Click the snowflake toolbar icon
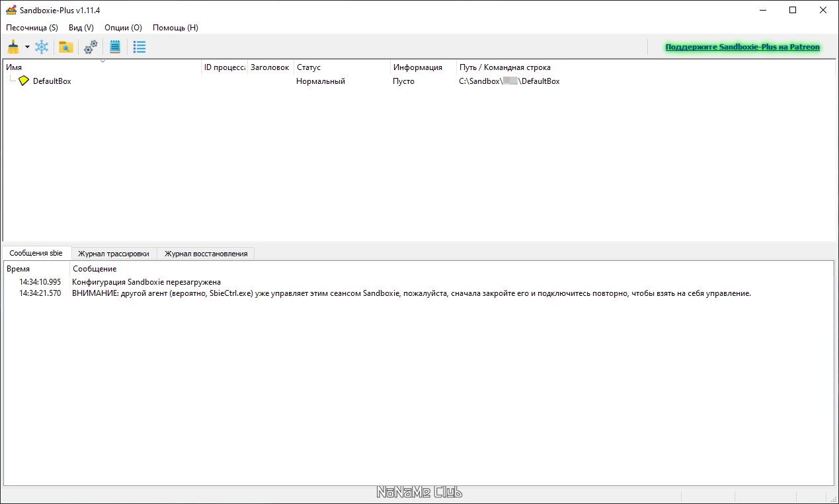This screenshot has height=504, width=839. click(42, 47)
